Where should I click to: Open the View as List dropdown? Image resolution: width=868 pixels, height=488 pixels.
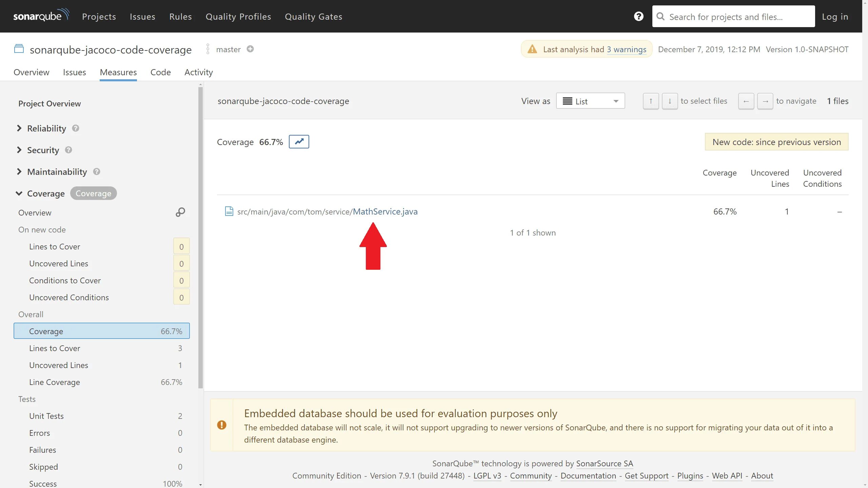point(590,101)
